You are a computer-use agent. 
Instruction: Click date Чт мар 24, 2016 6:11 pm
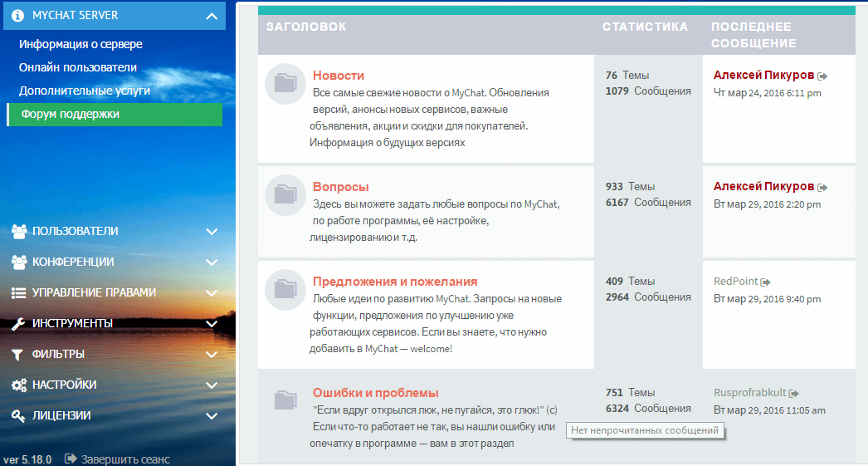768,93
